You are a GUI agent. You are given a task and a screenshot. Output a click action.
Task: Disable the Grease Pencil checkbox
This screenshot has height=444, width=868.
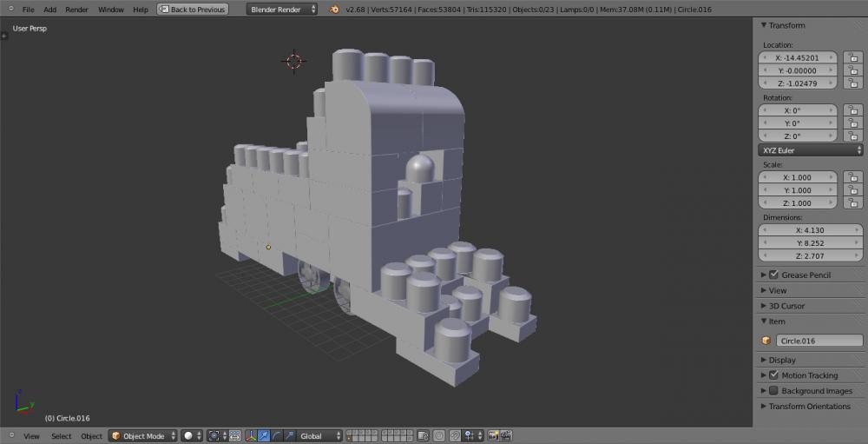coord(773,275)
